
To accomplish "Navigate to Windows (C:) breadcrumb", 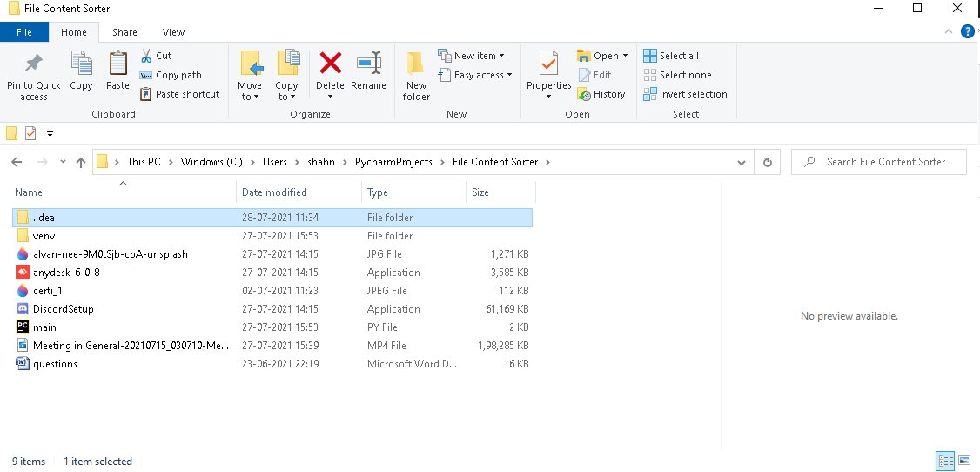I will coord(211,162).
